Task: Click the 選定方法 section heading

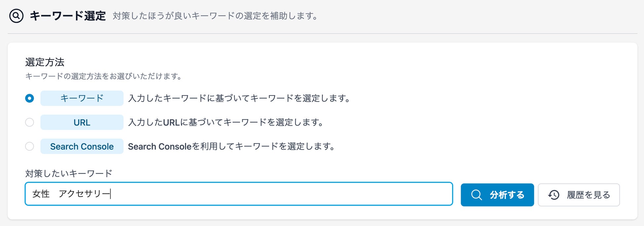Action: (45, 62)
